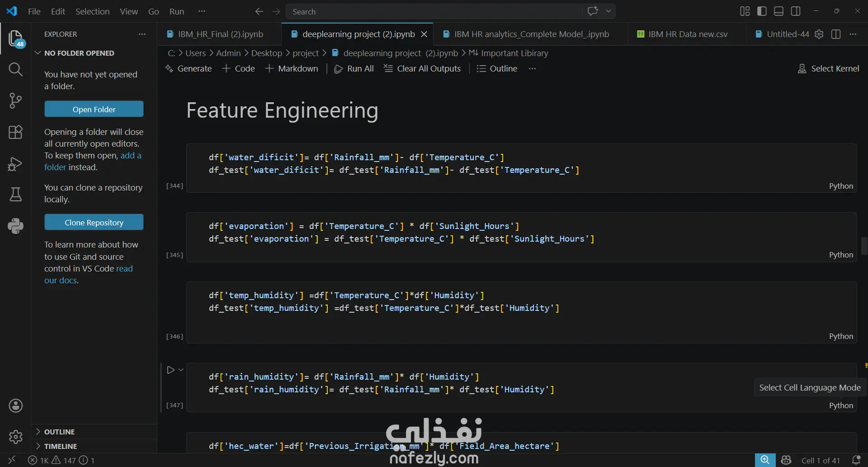Screen dimensions: 868x467
Task: Open the chat dropdown arrow beside search
Action: point(609,11)
